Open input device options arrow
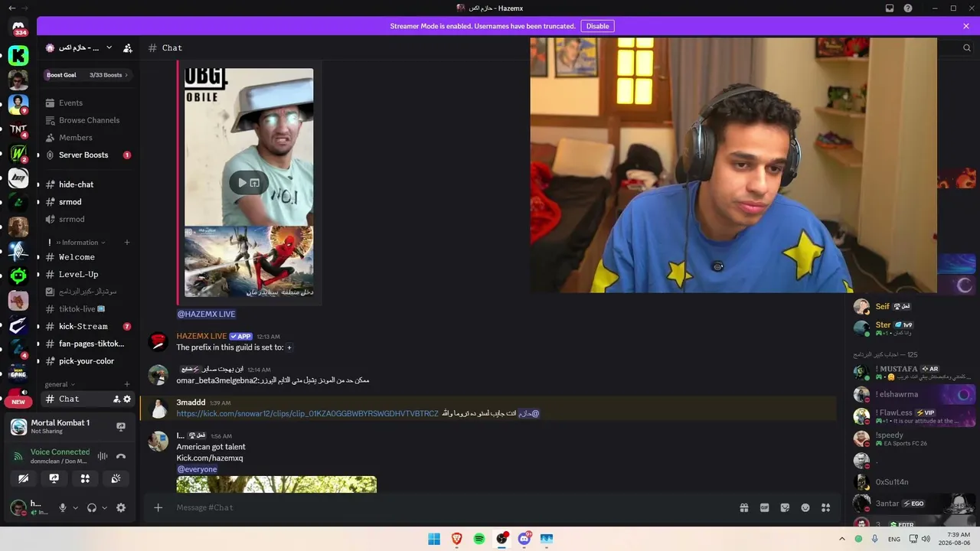The width and height of the screenshot is (980, 551). [x=75, y=507]
